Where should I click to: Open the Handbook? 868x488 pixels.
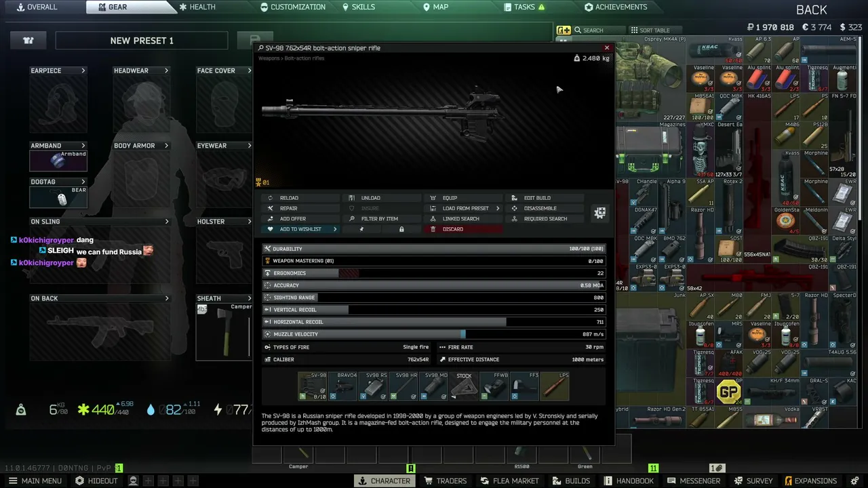(x=629, y=481)
